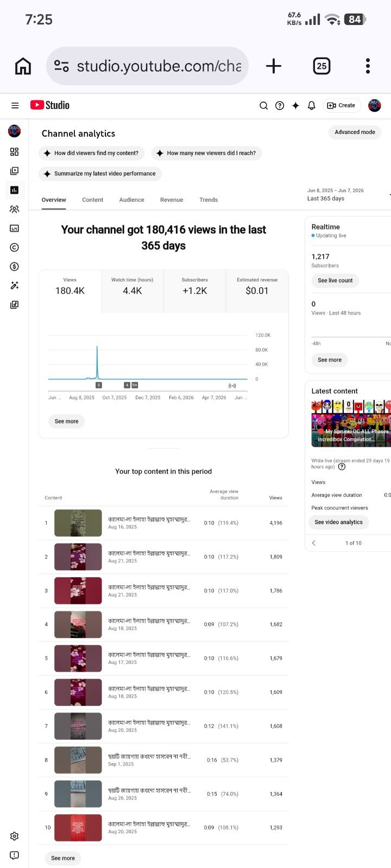Open the Customization wand sidebar icon

[x=15, y=285]
